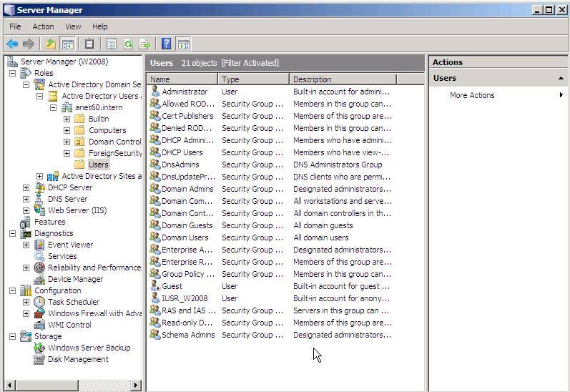Image resolution: width=570 pixels, height=392 pixels.
Task: Collapse the Diagnostics node
Action: 12,233
